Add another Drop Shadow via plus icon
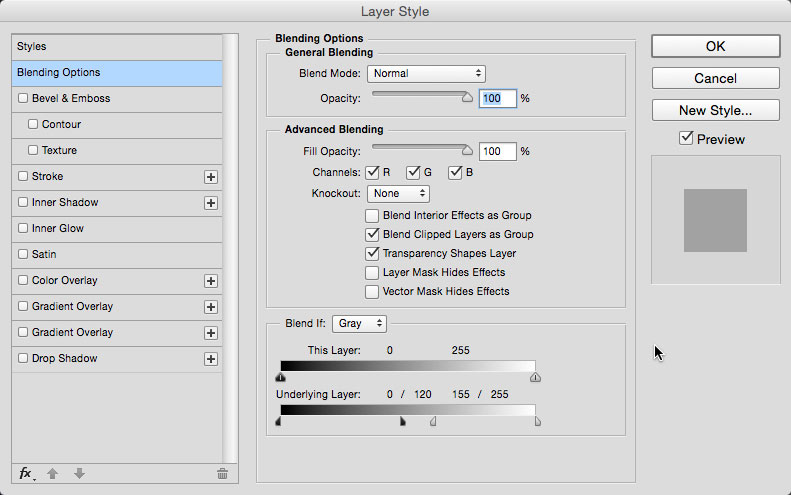Image resolution: width=791 pixels, height=495 pixels. [211, 359]
